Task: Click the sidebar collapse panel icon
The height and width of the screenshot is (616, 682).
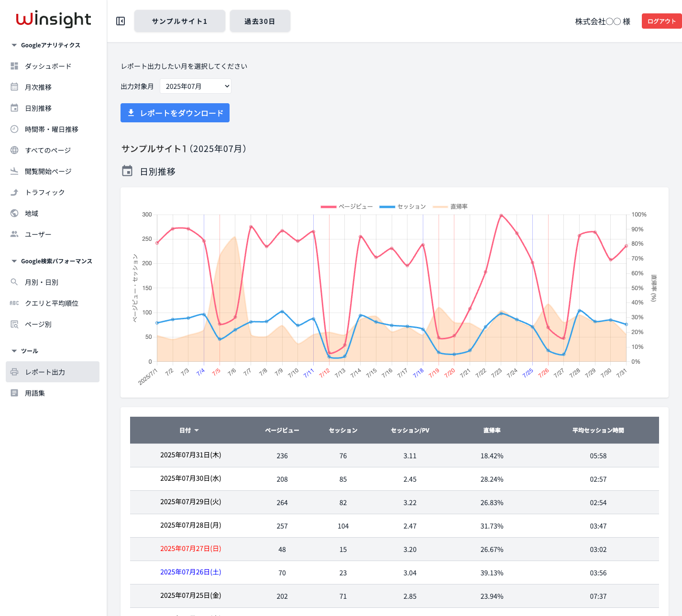Action: point(121,21)
